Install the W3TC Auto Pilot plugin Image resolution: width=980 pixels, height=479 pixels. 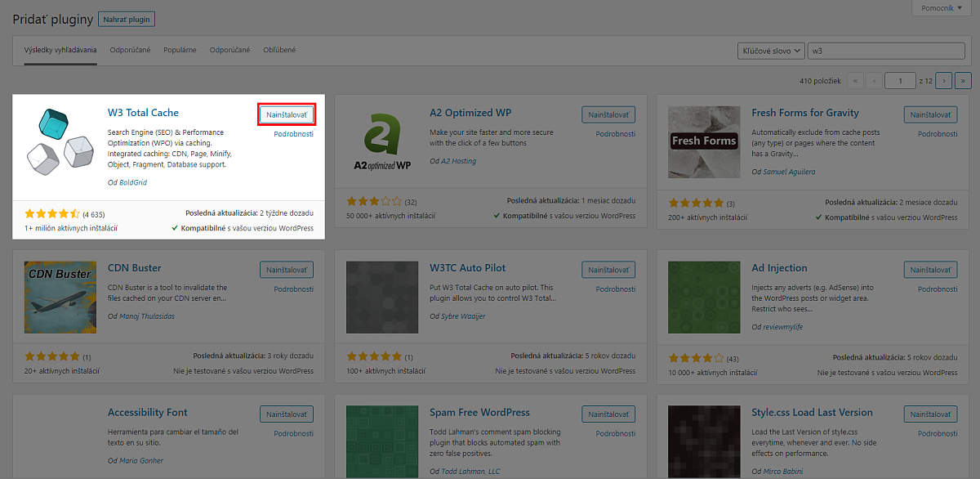(x=608, y=270)
